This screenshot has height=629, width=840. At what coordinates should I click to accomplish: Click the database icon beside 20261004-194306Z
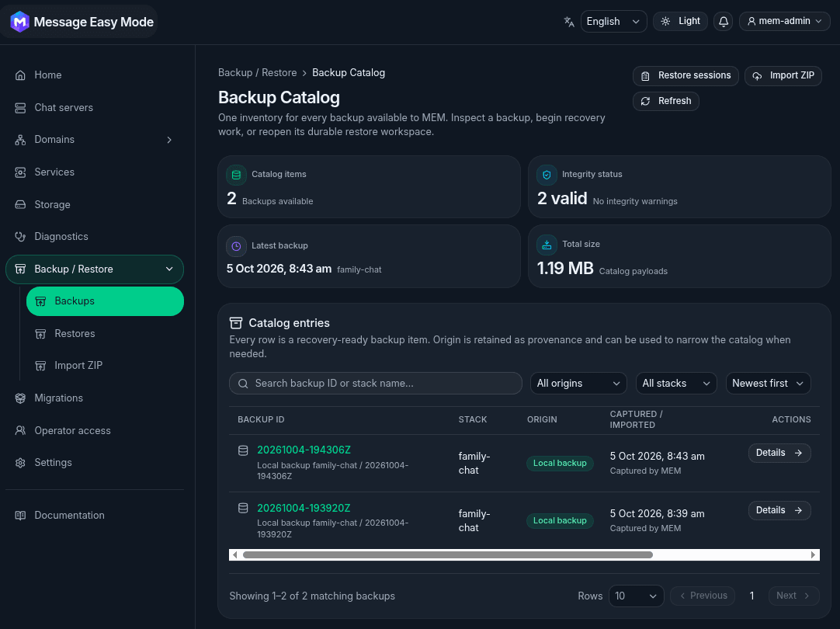coord(243,450)
